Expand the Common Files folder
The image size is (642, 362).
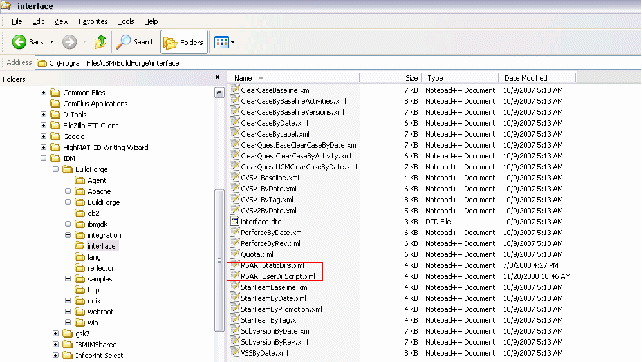coord(44,93)
